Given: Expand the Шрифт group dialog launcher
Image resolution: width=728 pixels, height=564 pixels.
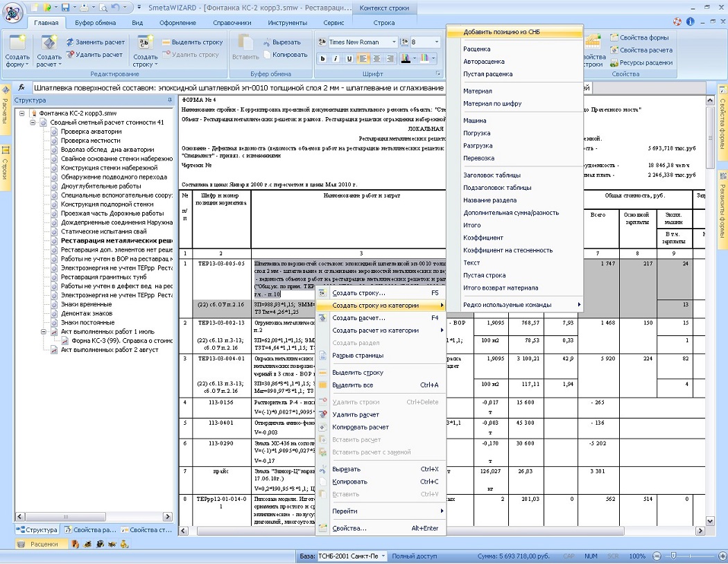Looking at the screenshot, I should pyautogui.click(x=437, y=73).
